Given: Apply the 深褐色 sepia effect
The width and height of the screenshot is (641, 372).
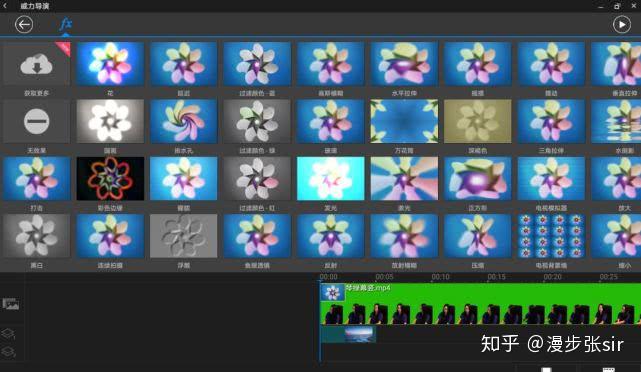Looking at the screenshot, I should (477, 121).
